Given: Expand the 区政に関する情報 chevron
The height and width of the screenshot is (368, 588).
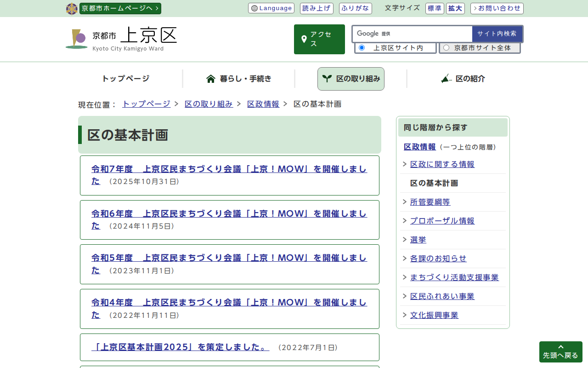Looking at the screenshot, I should (404, 164).
